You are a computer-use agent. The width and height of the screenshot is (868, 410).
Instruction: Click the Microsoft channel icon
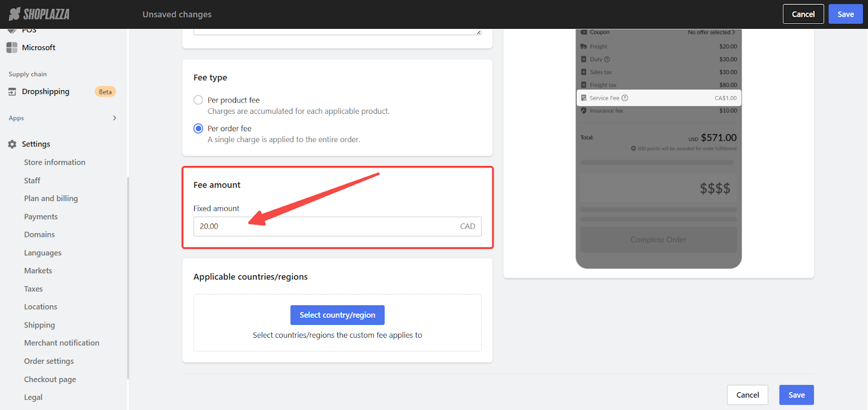coord(12,48)
